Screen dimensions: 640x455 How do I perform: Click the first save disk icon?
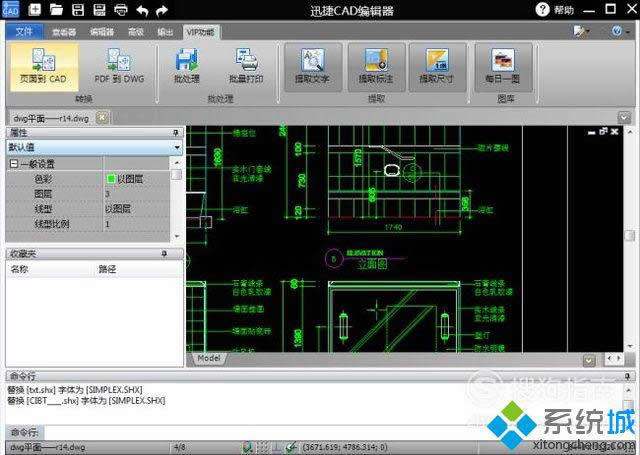pos(78,9)
